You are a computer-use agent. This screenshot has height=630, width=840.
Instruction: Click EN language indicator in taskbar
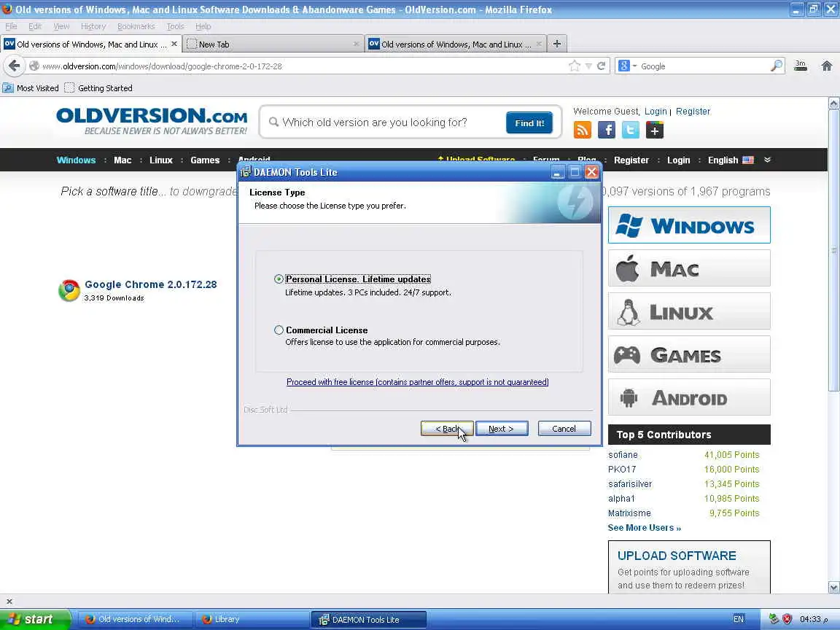[x=738, y=619]
